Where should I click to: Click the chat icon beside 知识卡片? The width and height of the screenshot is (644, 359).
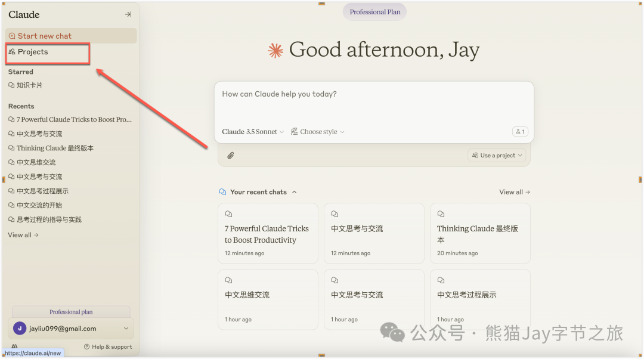[x=11, y=85]
